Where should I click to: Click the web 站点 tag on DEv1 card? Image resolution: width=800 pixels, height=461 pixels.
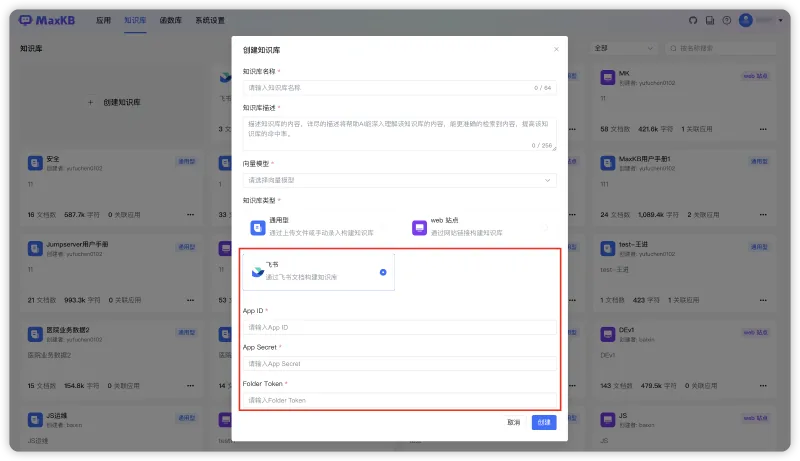point(755,332)
